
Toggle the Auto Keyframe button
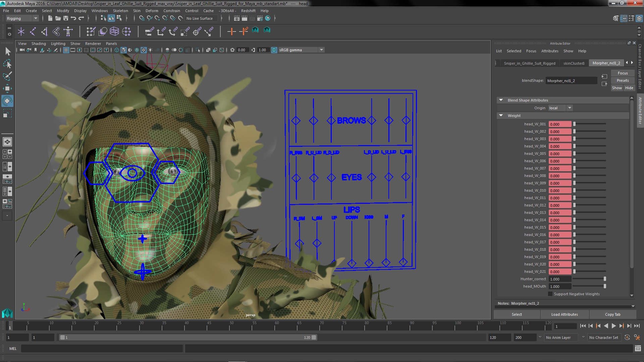pyautogui.click(x=627, y=338)
